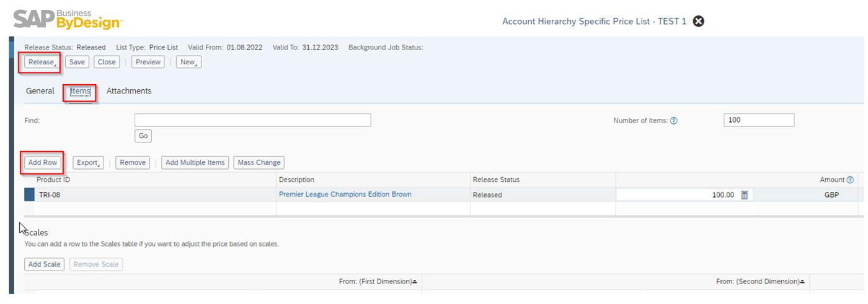Click the SAP Business ByDesign logo
The height and width of the screenshot is (304, 868).
click(68, 19)
